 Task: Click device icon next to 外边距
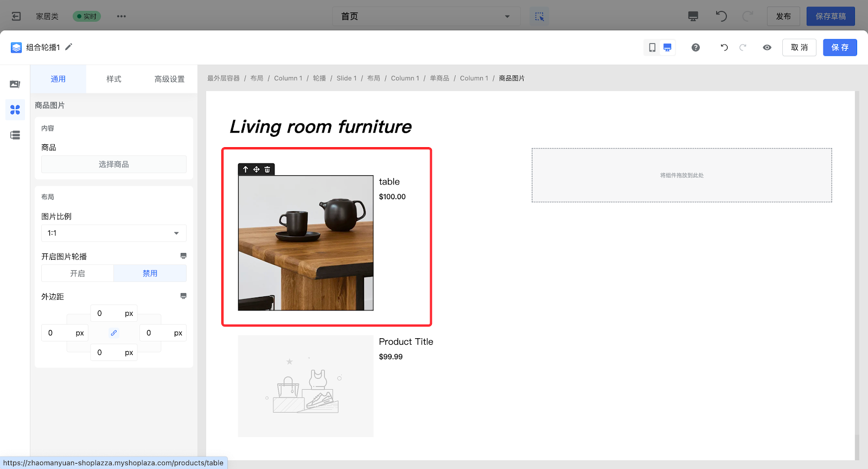pos(183,296)
